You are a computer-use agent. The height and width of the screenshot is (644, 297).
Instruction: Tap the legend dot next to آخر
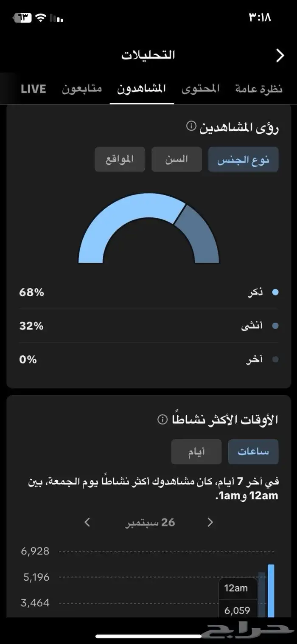coord(276,359)
